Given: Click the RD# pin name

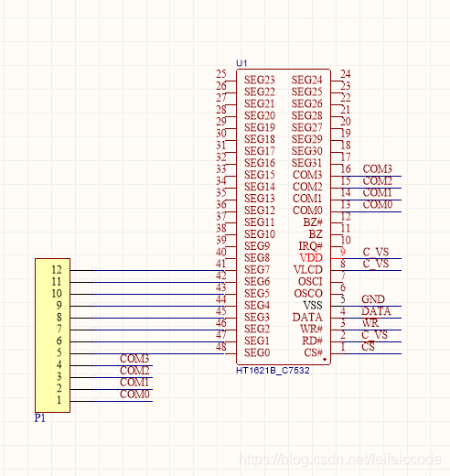Looking at the screenshot, I should [x=312, y=341].
